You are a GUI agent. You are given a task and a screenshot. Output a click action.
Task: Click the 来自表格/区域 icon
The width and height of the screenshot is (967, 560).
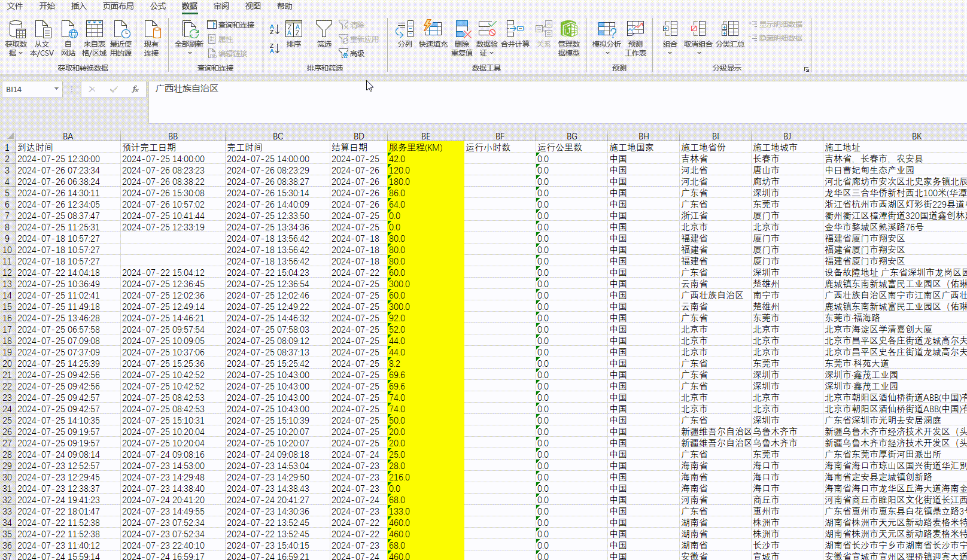click(x=94, y=38)
